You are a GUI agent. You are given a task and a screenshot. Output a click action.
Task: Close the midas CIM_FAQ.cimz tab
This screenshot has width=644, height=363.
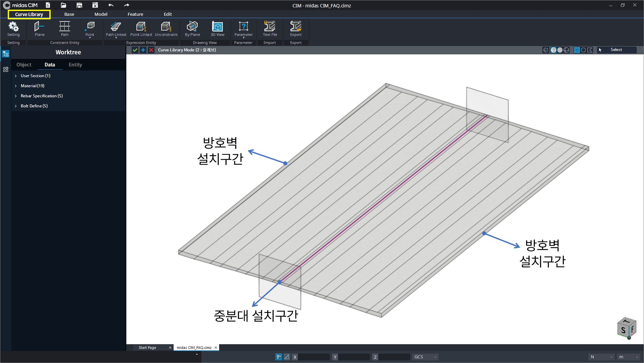pyautogui.click(x=216, y=348)
